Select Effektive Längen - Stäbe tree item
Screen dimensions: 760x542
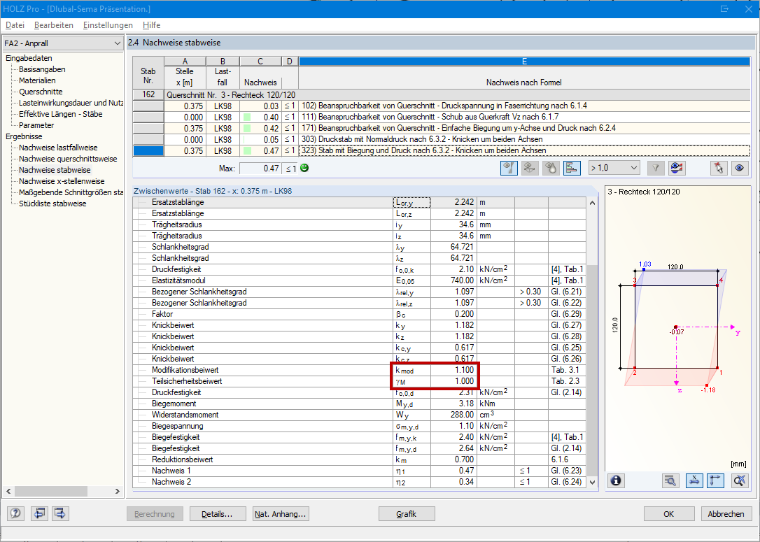point(61,114)
